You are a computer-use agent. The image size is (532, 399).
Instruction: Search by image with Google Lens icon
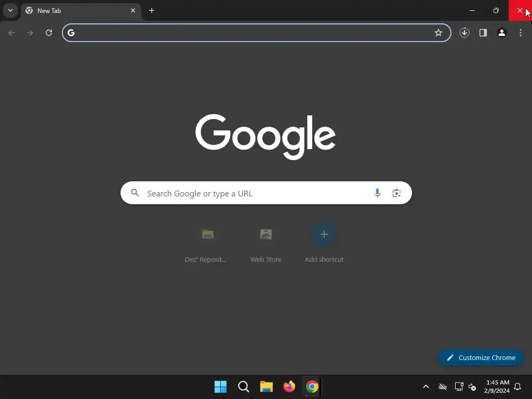tap(396, 193)
